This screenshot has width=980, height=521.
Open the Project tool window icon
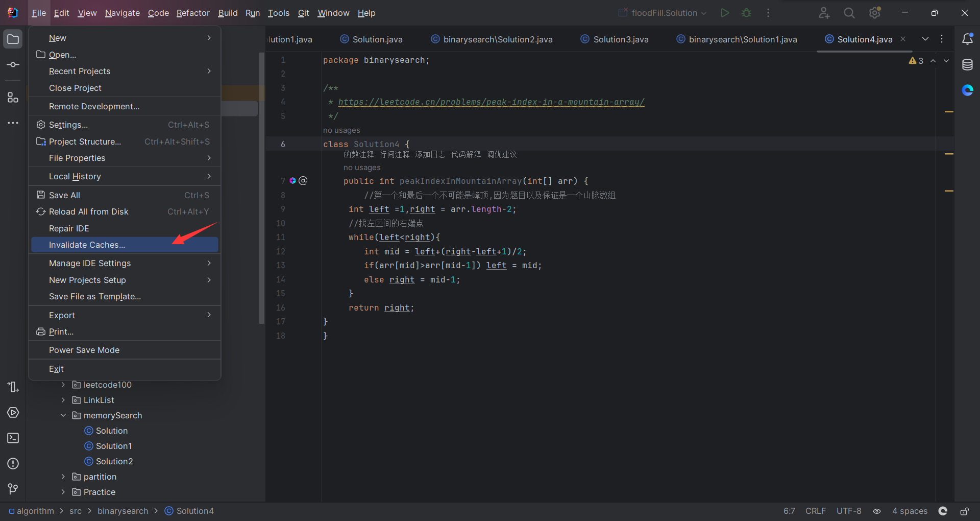click(13, 39)
